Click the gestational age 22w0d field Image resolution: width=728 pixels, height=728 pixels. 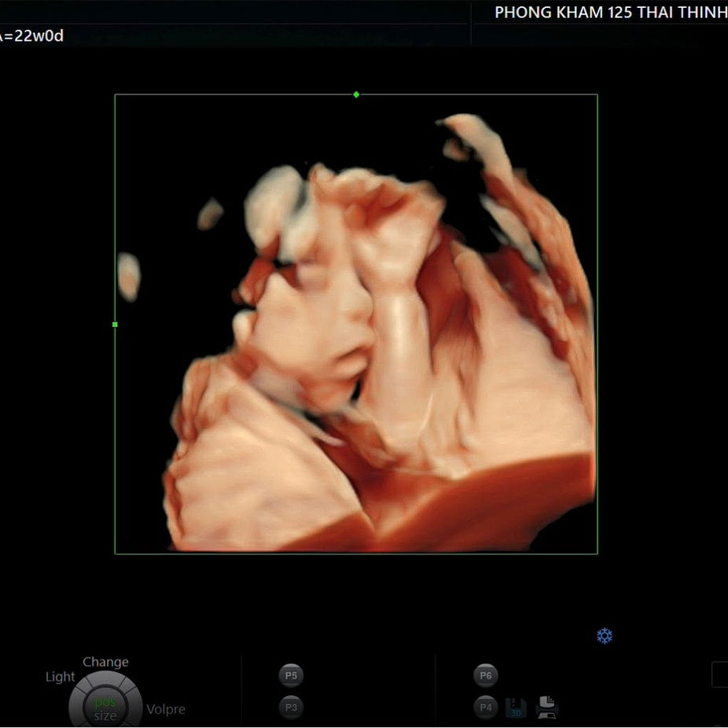[31, 36]
